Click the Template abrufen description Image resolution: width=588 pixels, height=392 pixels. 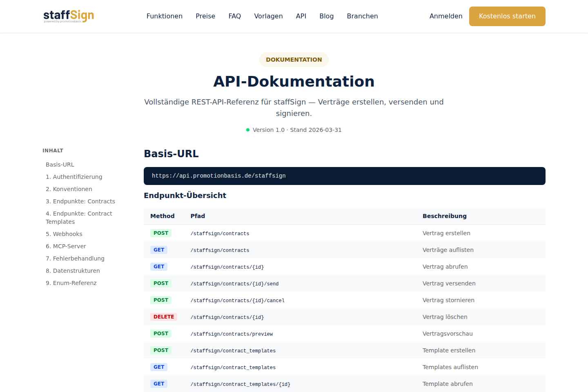point(448,384)
